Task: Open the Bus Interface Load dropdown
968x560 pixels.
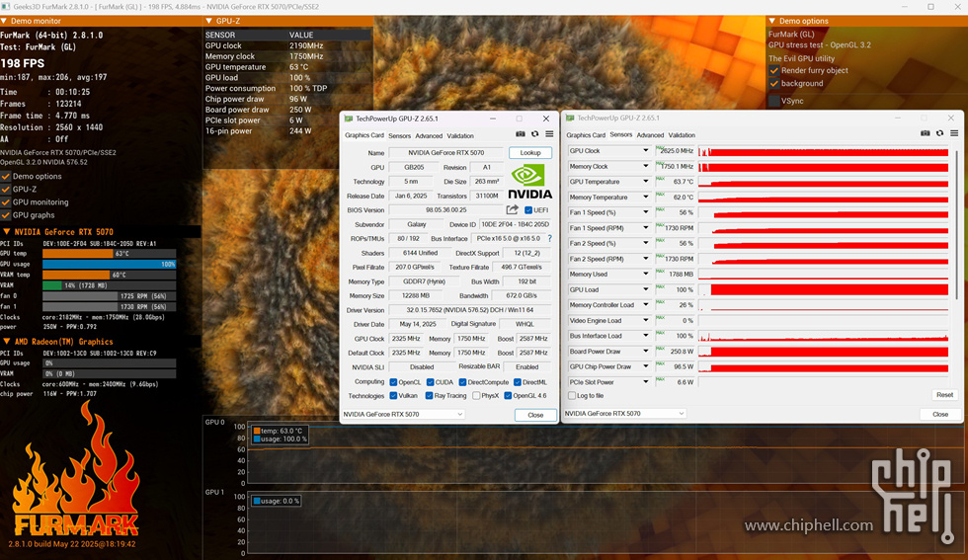Action: click(646, 336)
